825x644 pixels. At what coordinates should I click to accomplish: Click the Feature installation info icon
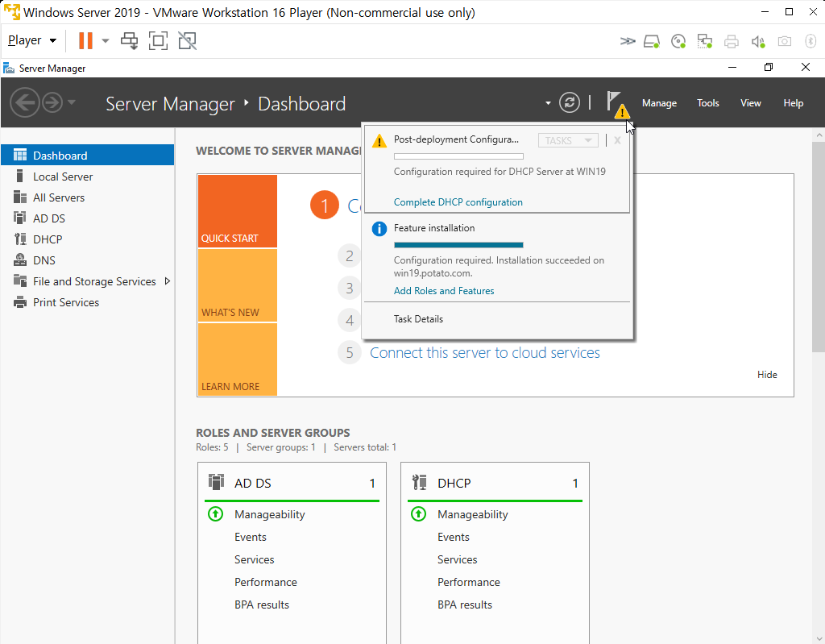pyautogui.click(x=379, y=229)
